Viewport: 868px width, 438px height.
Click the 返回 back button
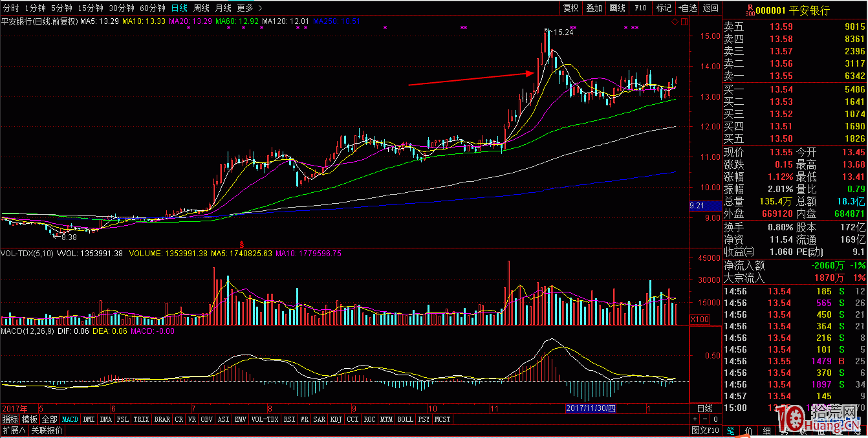710,8
